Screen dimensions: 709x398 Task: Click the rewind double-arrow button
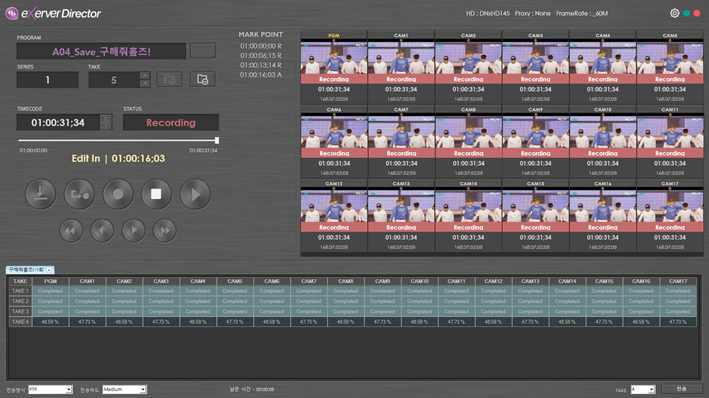(71, 231)
